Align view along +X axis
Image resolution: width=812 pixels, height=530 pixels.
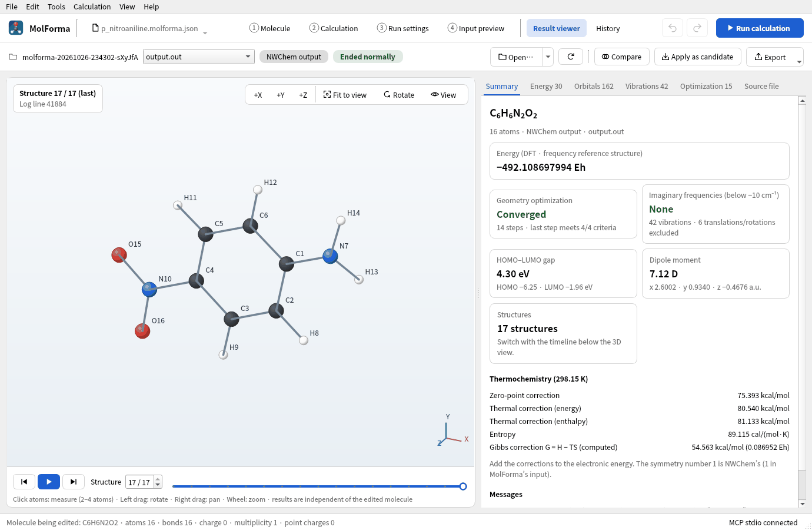[x=258, y=95]
